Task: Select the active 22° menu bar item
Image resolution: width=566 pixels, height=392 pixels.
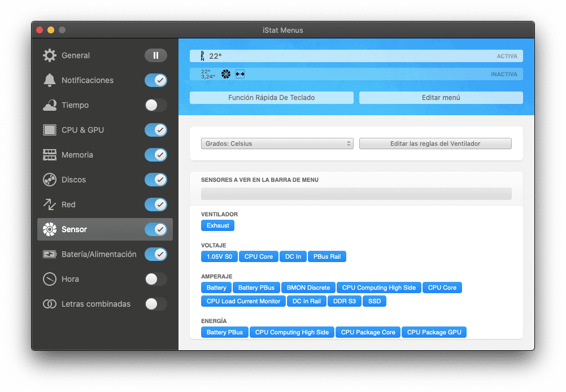Action: (356, 56)
